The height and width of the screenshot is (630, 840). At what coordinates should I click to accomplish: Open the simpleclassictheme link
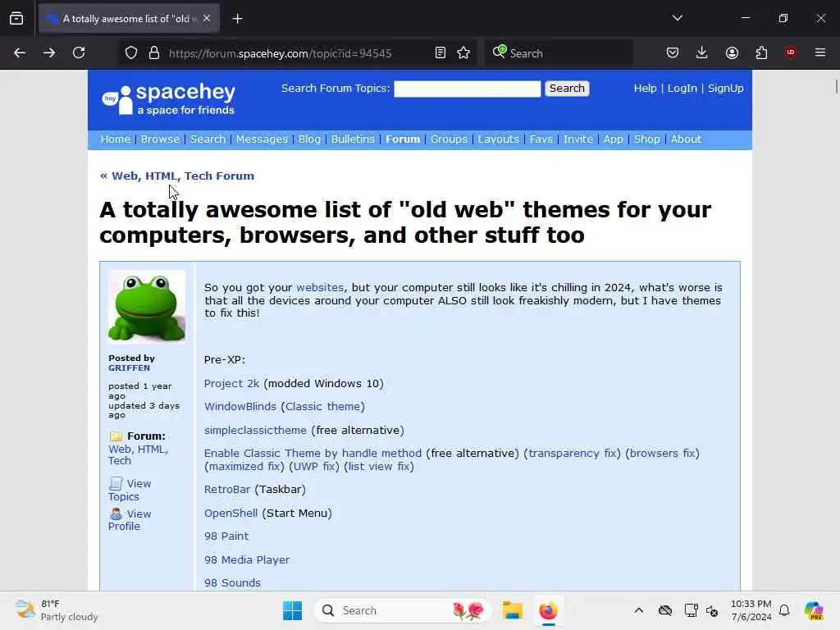click(x=256, y=430)
